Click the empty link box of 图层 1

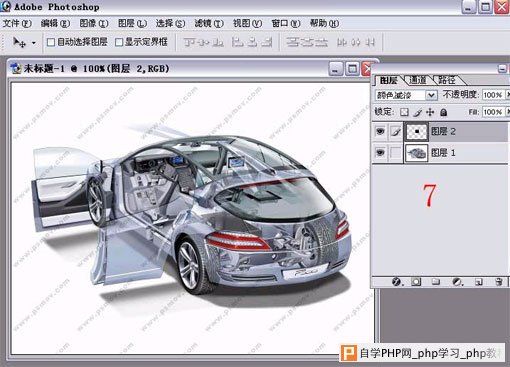coord(395,153)
